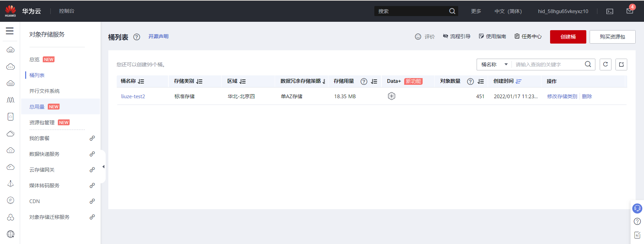
Task: Open 云存储网关 in sidebar
Action: pyautogui.click(x=42, y=170)
